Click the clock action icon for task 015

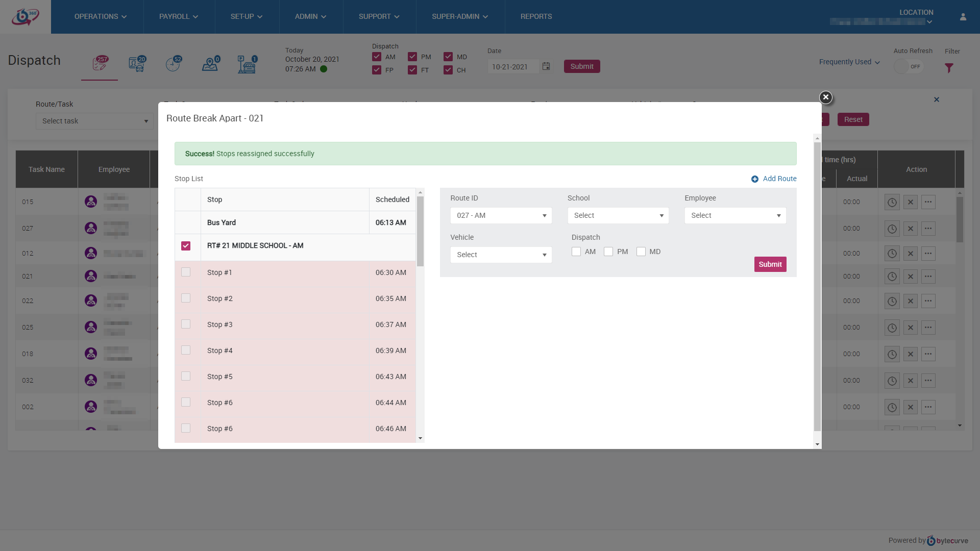point(892,202)
